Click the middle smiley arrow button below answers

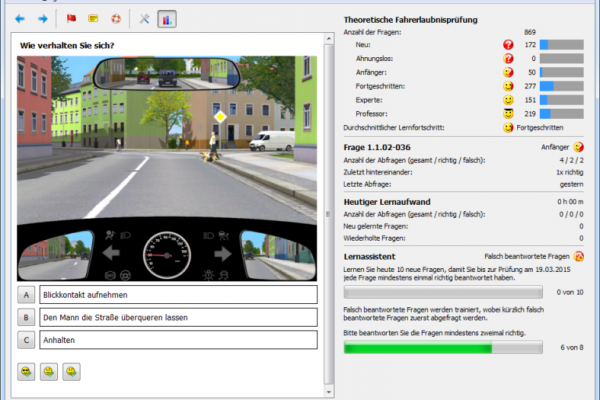[x=48, y=371]
